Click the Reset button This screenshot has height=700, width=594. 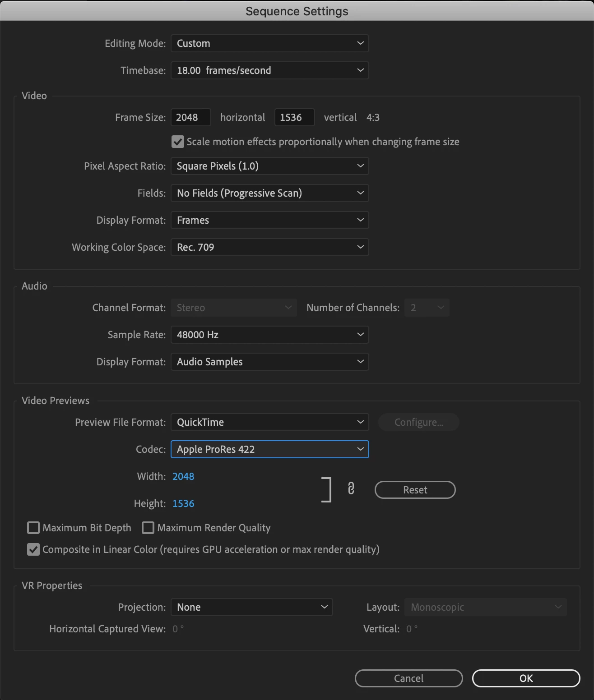tap(415, 490)
